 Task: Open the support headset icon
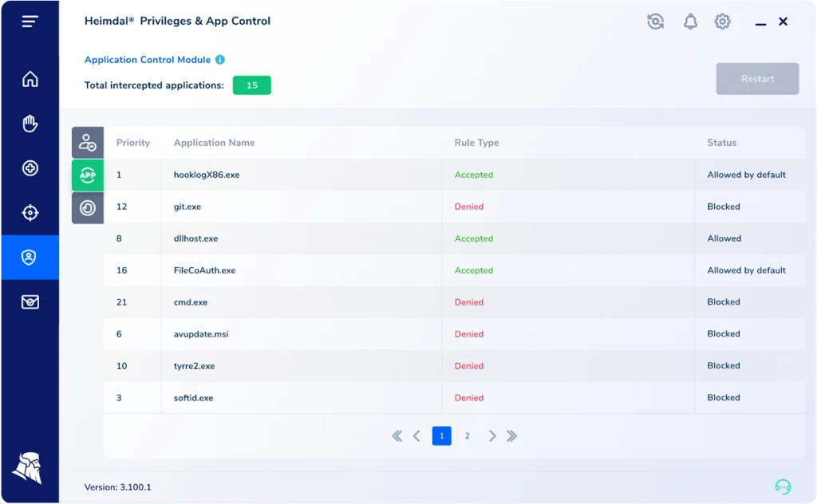pyautogui.click(x=783, y=486)
